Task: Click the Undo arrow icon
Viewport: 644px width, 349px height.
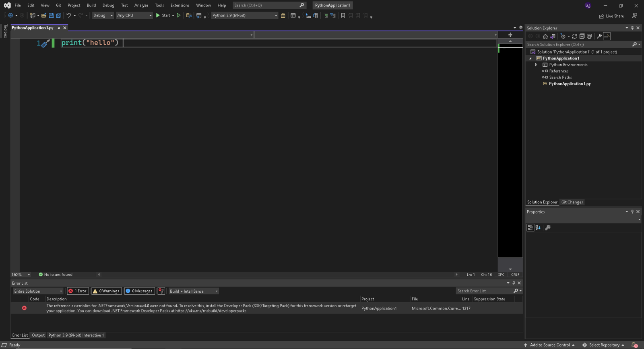Action: [x=69, y=15]
